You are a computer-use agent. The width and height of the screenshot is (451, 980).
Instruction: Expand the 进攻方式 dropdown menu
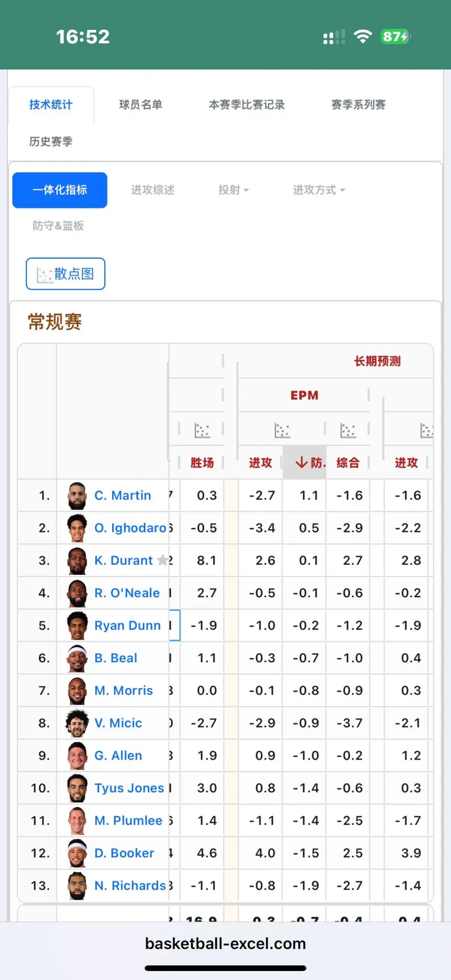(x=319, y=190)
